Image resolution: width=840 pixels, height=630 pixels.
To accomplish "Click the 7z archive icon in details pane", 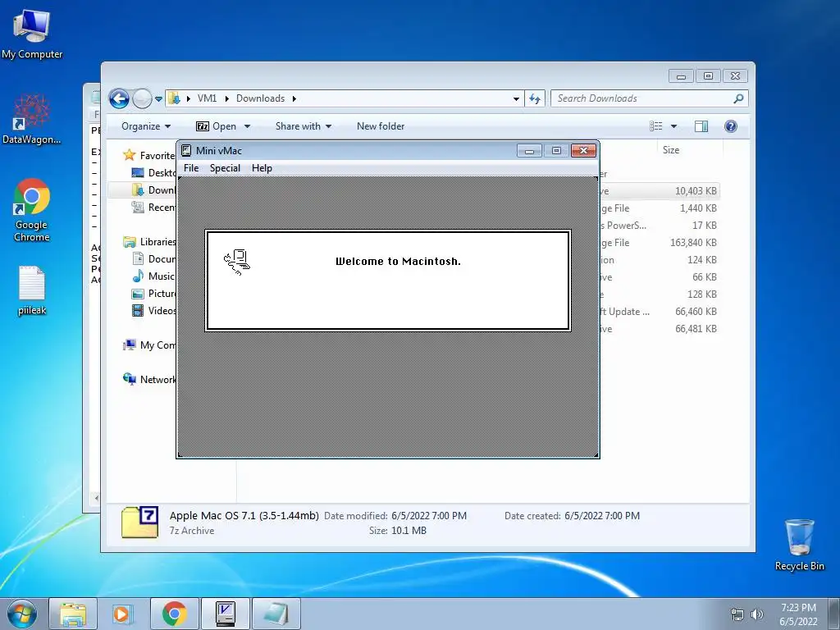I will [139, 523].
